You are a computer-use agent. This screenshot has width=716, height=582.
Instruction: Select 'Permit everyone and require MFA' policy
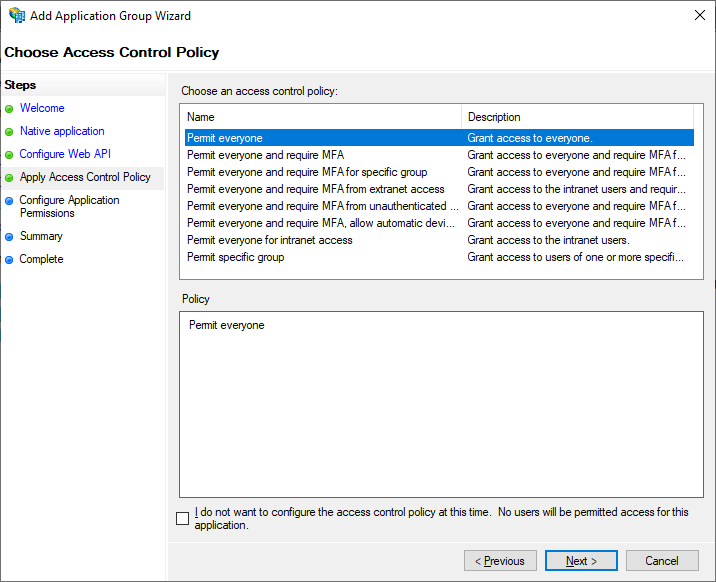tap(439, 155)
